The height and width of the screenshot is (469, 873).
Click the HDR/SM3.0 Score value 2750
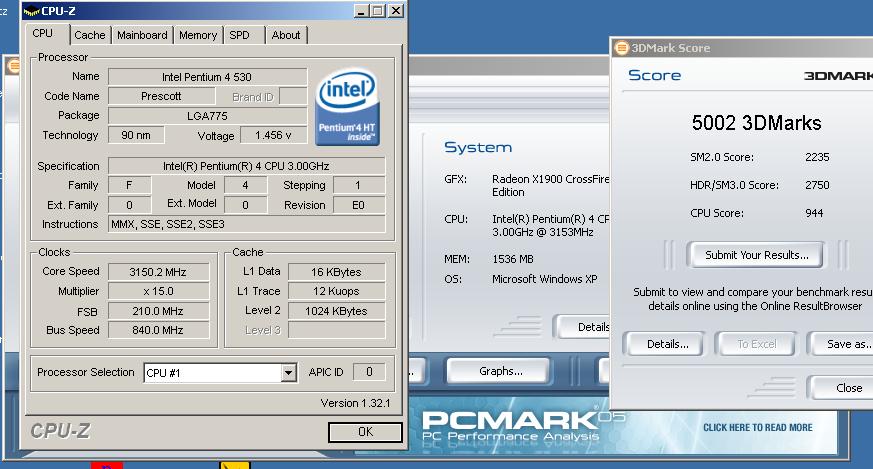(817, 185)
